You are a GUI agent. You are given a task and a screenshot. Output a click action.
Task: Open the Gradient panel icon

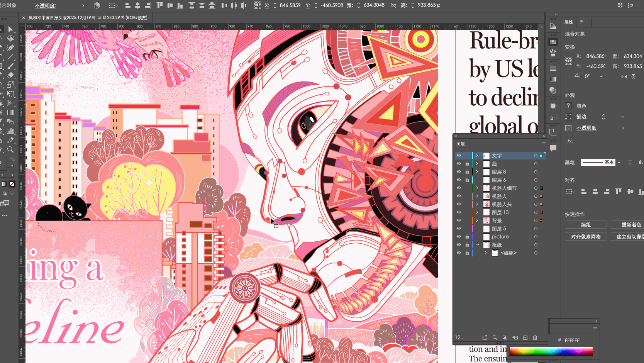(553, 79)
